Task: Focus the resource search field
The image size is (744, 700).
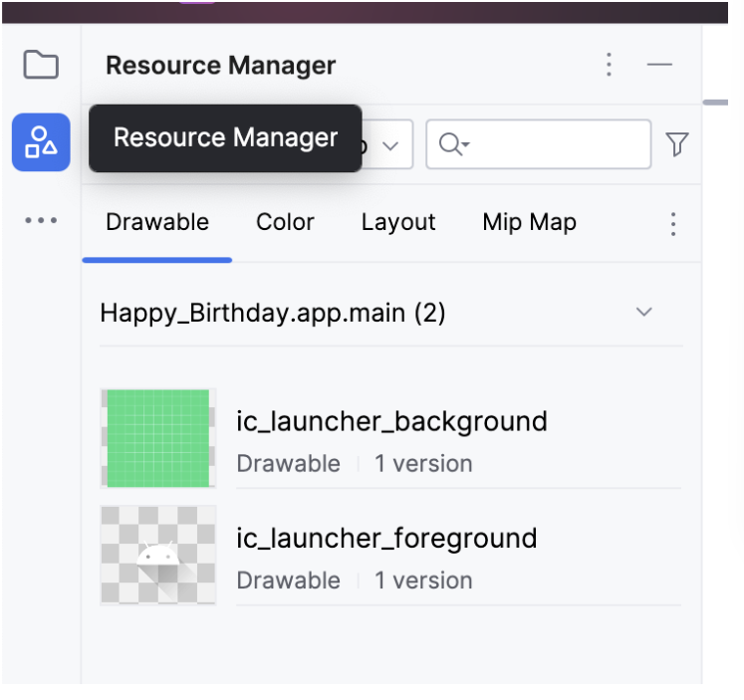Action: (539, 144)
